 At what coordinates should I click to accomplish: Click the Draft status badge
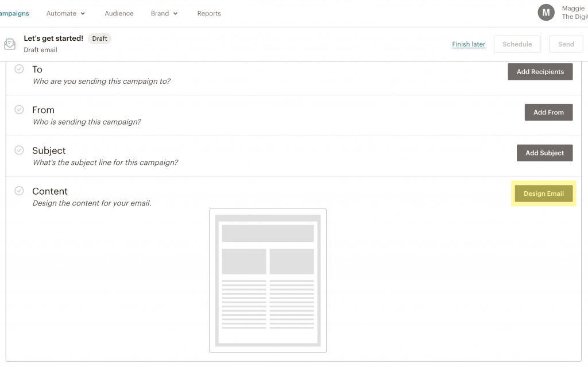(x=99, y=38)
